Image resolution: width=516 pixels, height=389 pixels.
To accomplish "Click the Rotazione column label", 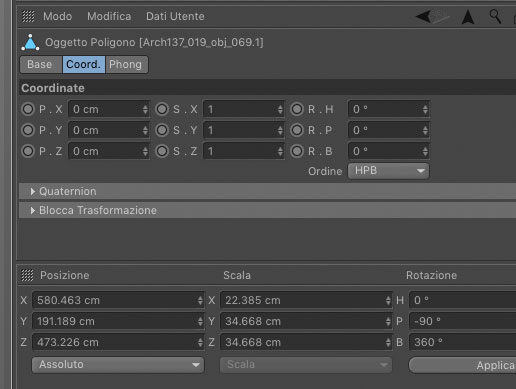I will (431, 275).
